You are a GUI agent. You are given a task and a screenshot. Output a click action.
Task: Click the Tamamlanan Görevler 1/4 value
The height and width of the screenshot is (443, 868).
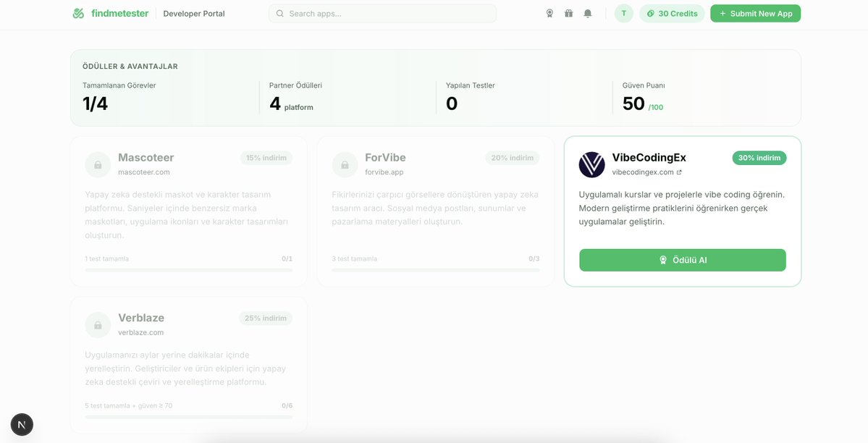[x=96, y=104]
